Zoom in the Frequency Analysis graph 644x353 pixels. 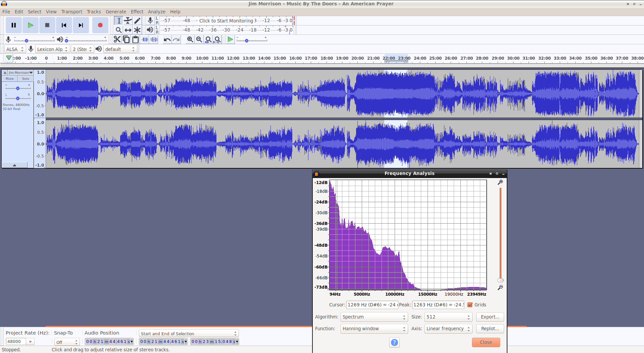(x=500, y=182)
